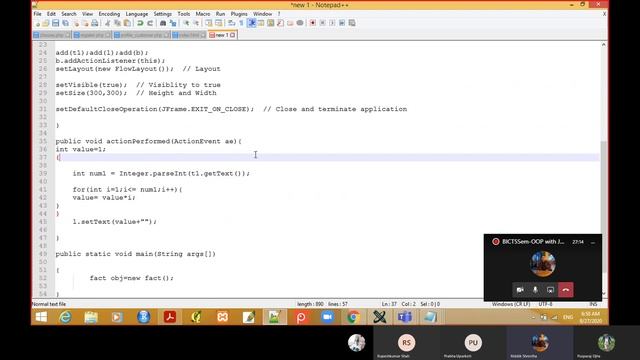
Task: Open the Language menu
Action: (x=137, y=14)
